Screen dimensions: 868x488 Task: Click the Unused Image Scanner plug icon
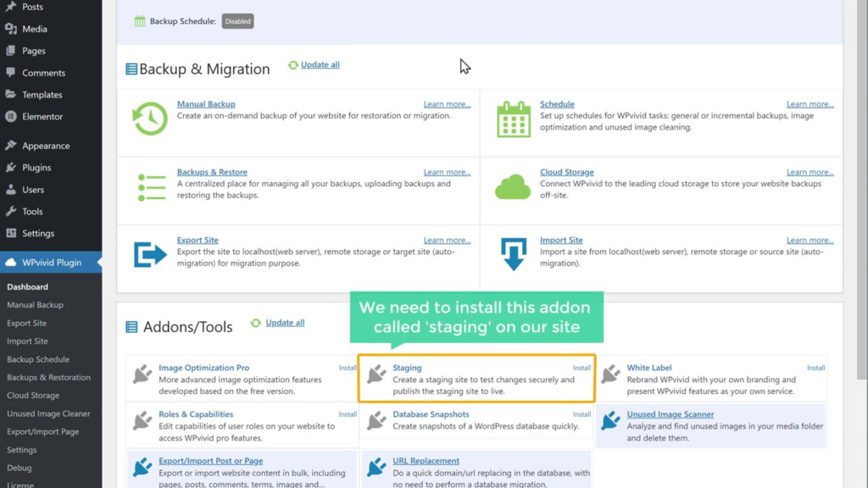click(x=610, y=420)
